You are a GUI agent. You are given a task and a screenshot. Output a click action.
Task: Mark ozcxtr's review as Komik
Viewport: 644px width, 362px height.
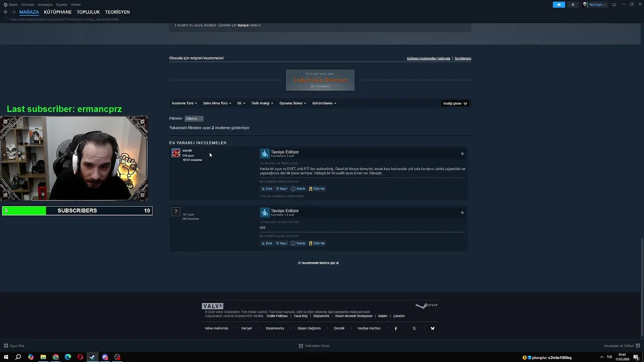coord(298,189)
